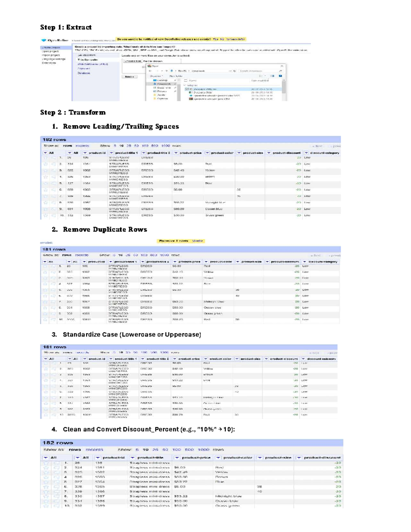Screen dimensions: 411x532
Task: Show 5 rows in Discount_Percent table
Action: pyautogui.click(x=137, y=449)
